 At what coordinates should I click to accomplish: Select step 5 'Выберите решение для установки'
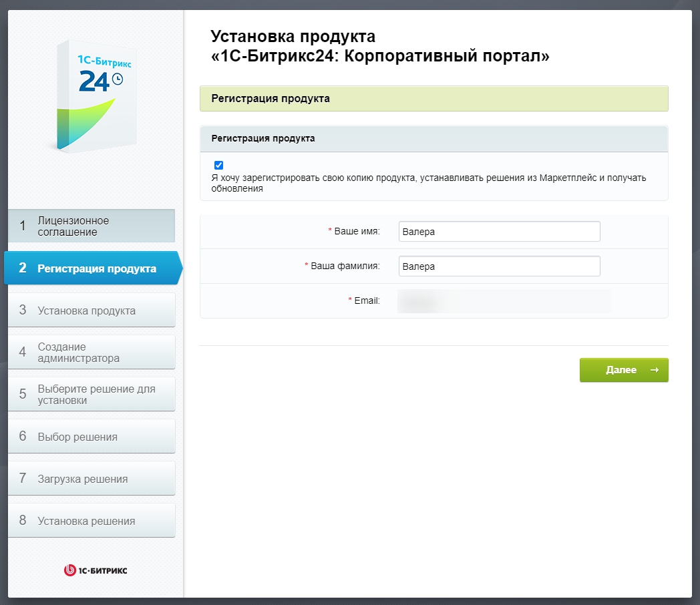coord(92,394)
